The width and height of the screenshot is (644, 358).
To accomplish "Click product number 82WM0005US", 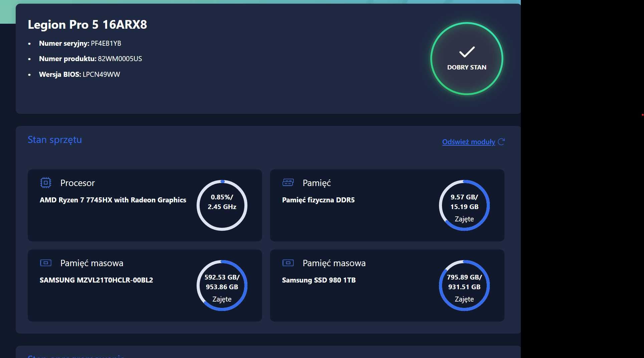I will pyautogui.click(x=120, y=59).
